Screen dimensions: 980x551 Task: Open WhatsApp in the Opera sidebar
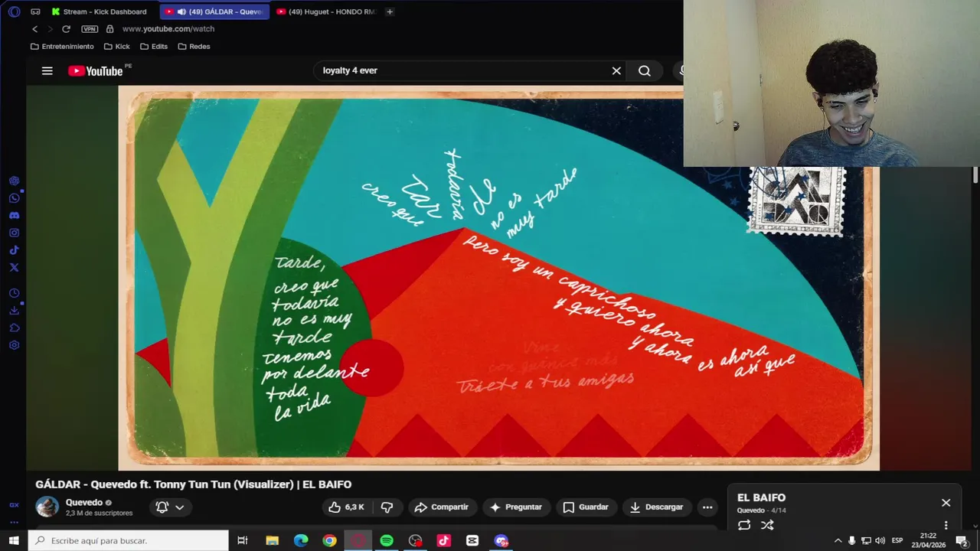click(x=14, y=198)
